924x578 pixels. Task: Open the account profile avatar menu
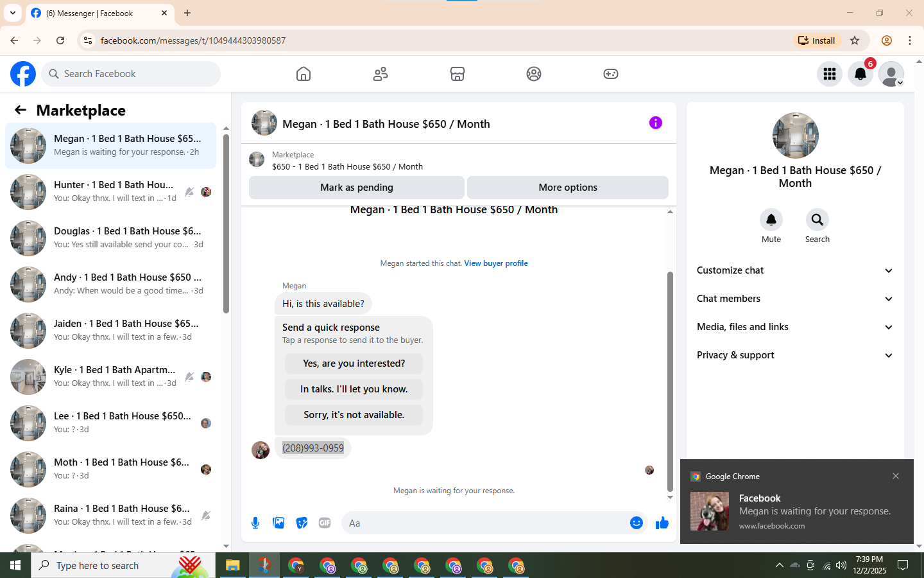pyautogui.click(x=891, y=74)
